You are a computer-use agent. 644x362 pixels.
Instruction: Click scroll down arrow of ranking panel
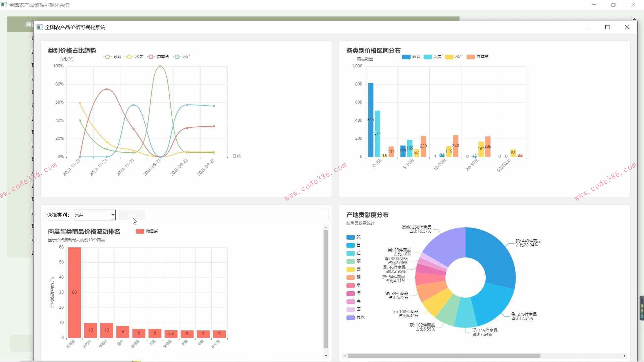tap(326, 356)
